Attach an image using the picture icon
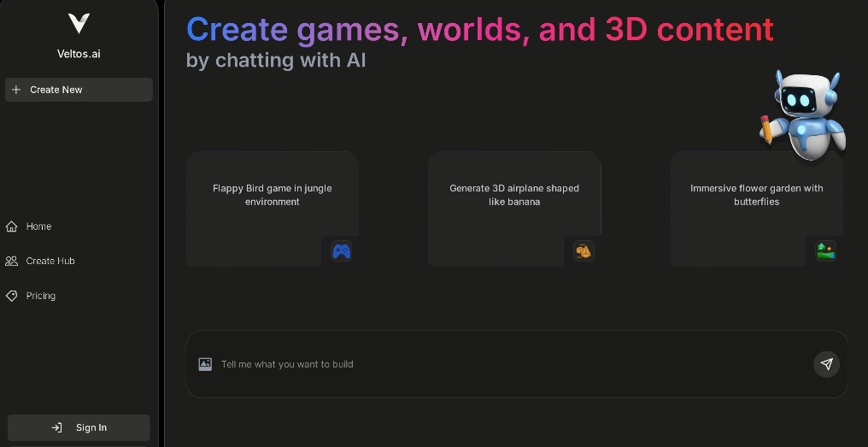This screenshot has height=447, width=868. click(x=205, y=364)
